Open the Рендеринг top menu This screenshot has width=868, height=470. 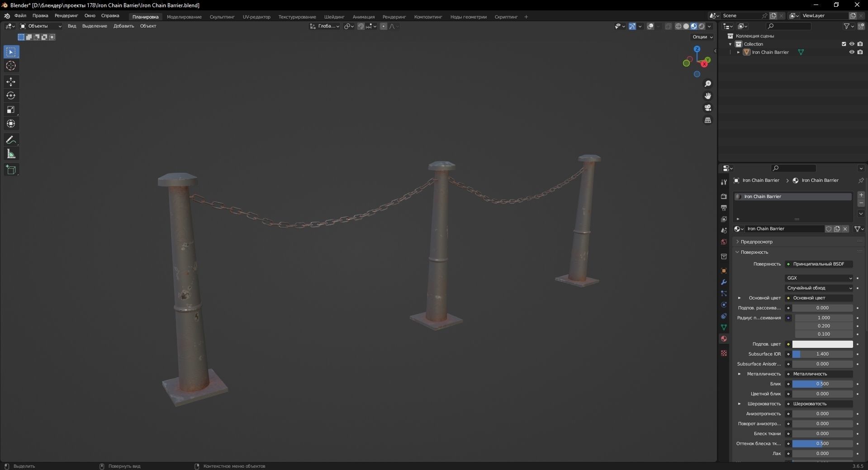point(66,16)
